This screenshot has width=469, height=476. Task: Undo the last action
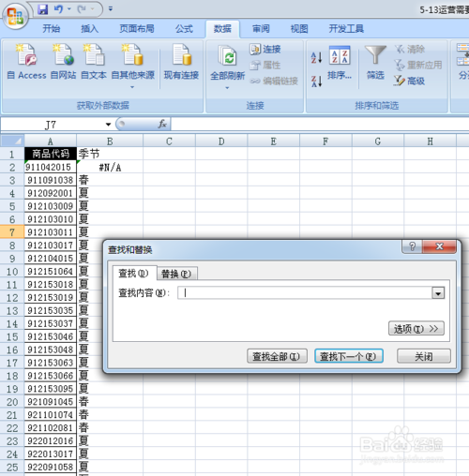pos(58,9)
